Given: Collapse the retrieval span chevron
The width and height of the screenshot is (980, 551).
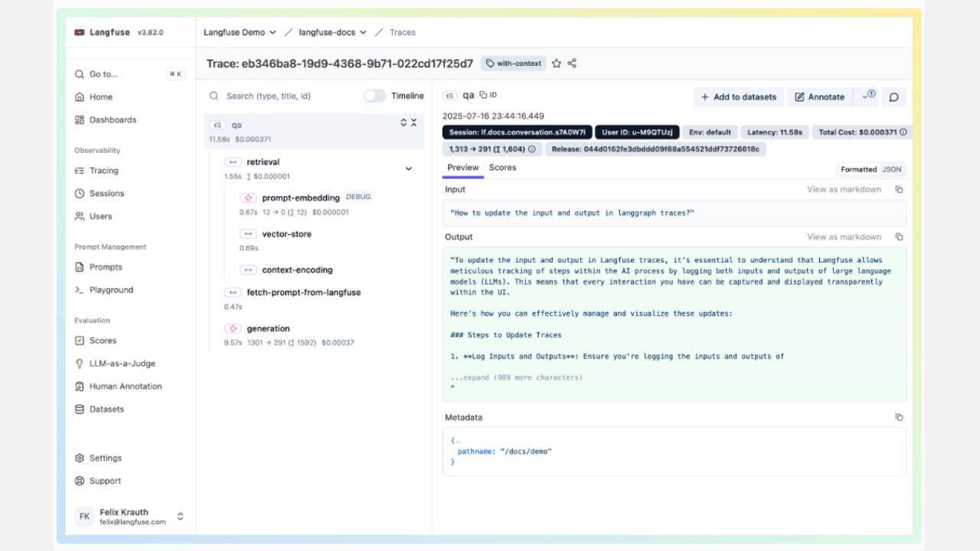Looking at the screenshot, I should coord(408,168).
